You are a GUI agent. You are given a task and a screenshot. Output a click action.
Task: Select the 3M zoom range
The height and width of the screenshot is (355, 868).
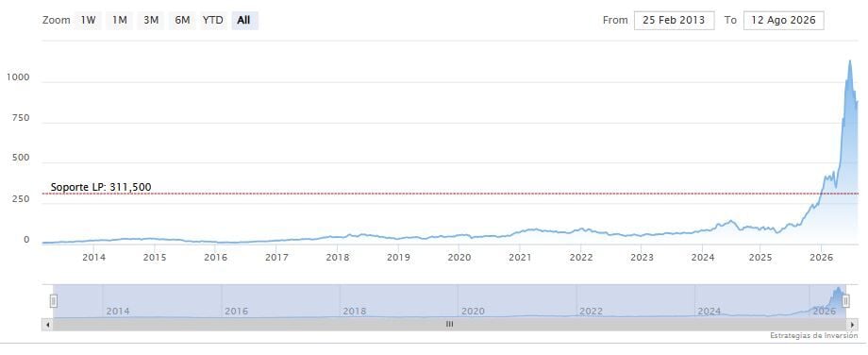coord(151,21)
